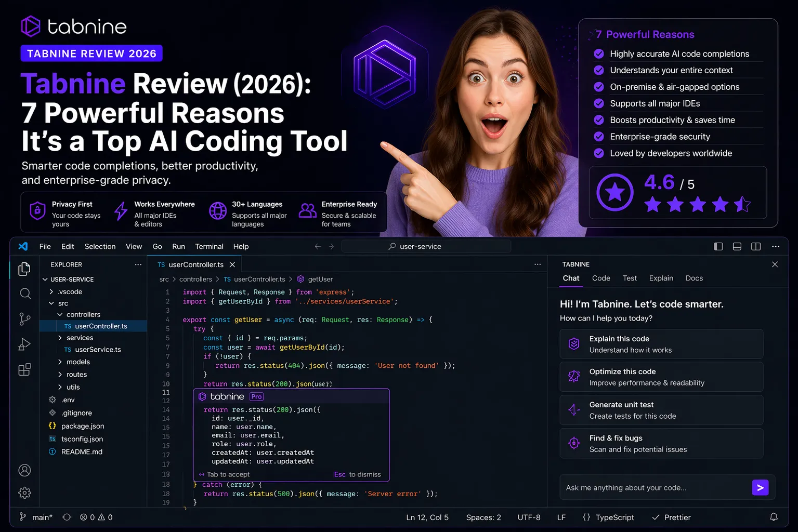Switch to the Tabnine Explain tab

point(661,278)
